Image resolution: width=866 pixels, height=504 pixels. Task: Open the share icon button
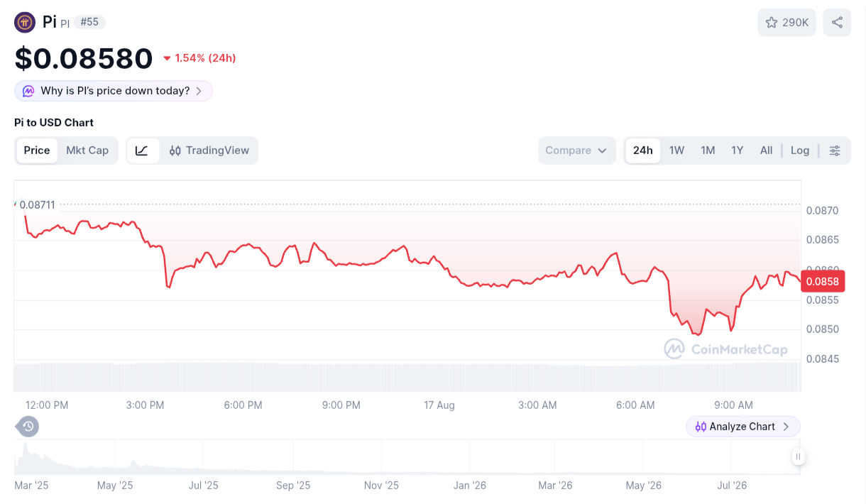[837, 23]
